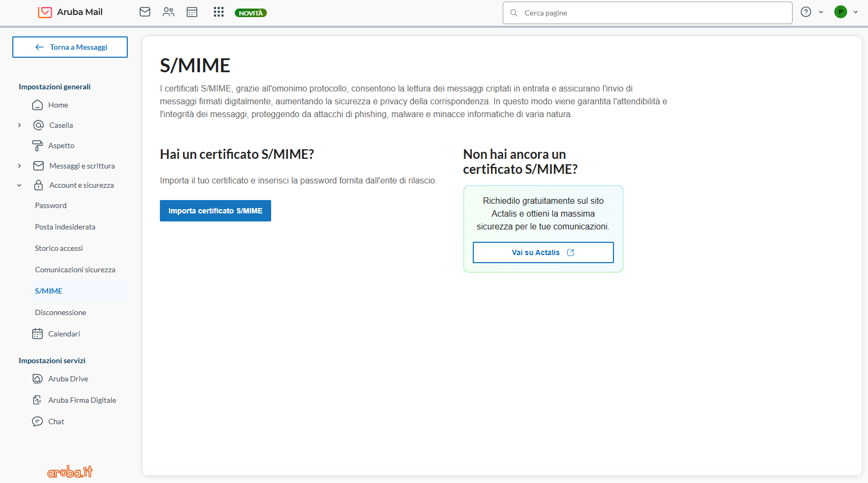Screen dimensions: 868x483
Task: Click the help question mark icon
Action: 806,12
